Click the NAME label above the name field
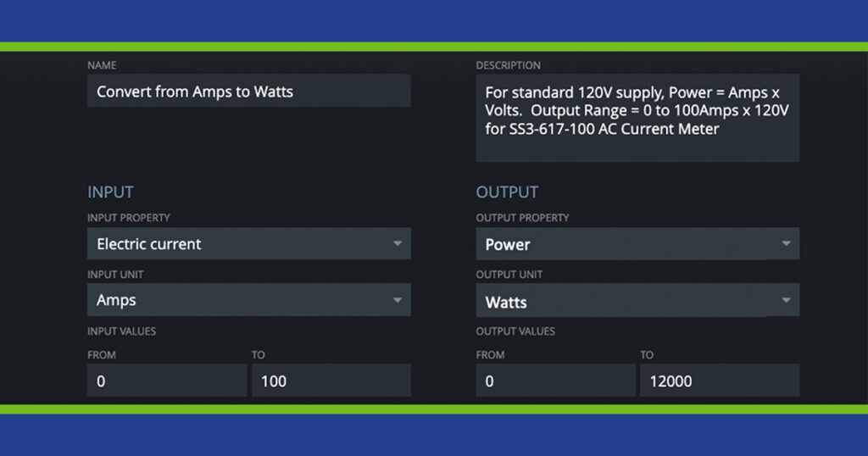Viewport: 868px width, 456px height. click(x=102, y=65)
